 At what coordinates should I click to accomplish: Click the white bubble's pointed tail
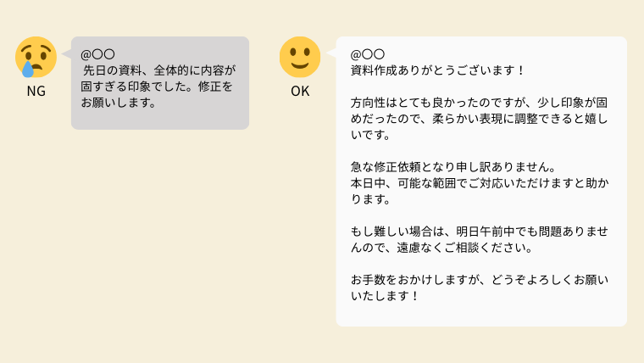[331, 56]
